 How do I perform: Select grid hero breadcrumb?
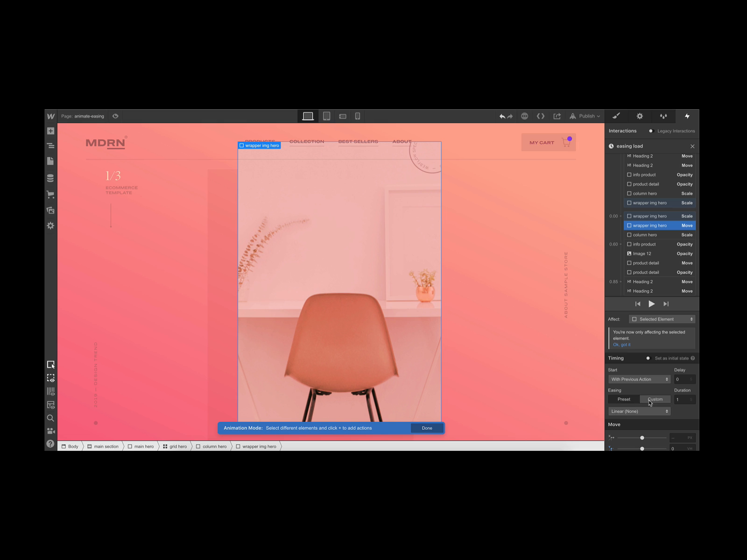[175, 447]
